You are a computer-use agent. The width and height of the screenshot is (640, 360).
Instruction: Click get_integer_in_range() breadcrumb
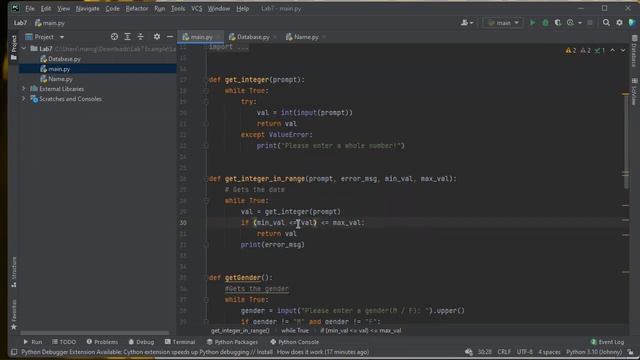coord(240,331)
